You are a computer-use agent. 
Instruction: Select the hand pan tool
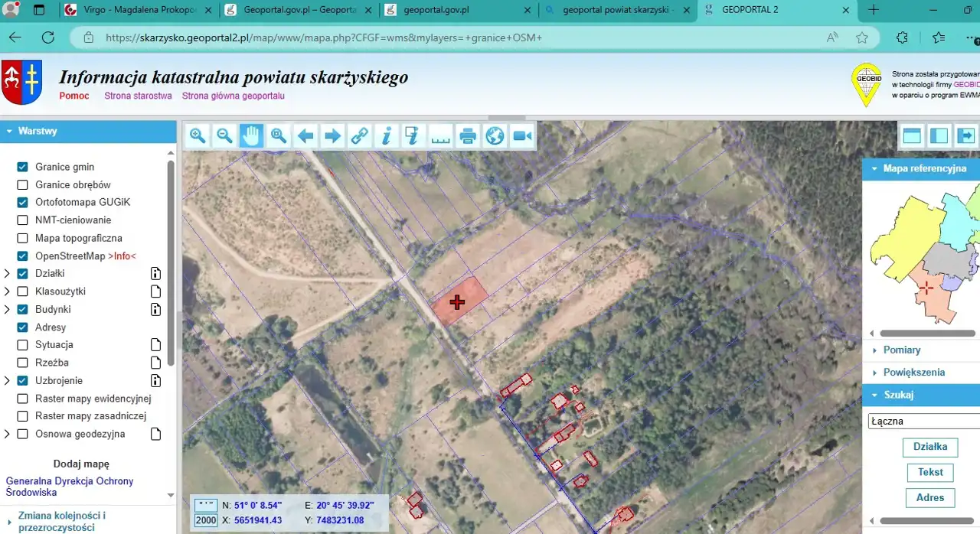(x=251, y=136)
